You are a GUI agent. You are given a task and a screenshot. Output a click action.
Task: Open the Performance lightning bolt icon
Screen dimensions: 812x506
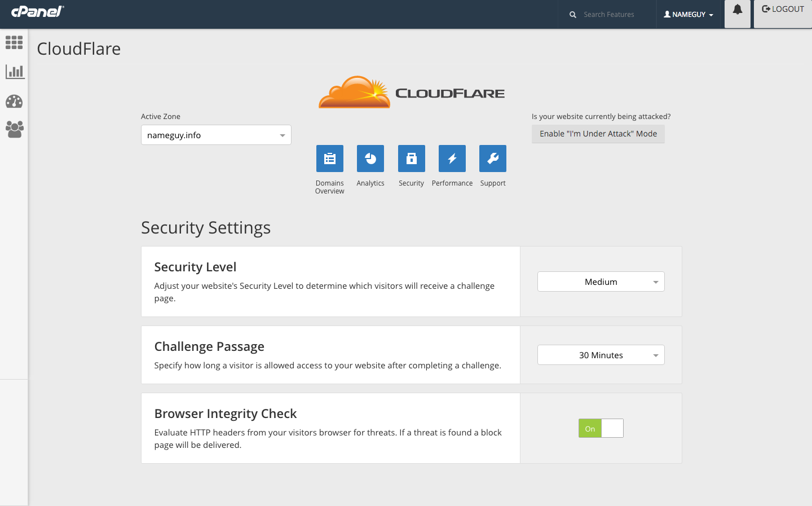click(x=452, y=159)
